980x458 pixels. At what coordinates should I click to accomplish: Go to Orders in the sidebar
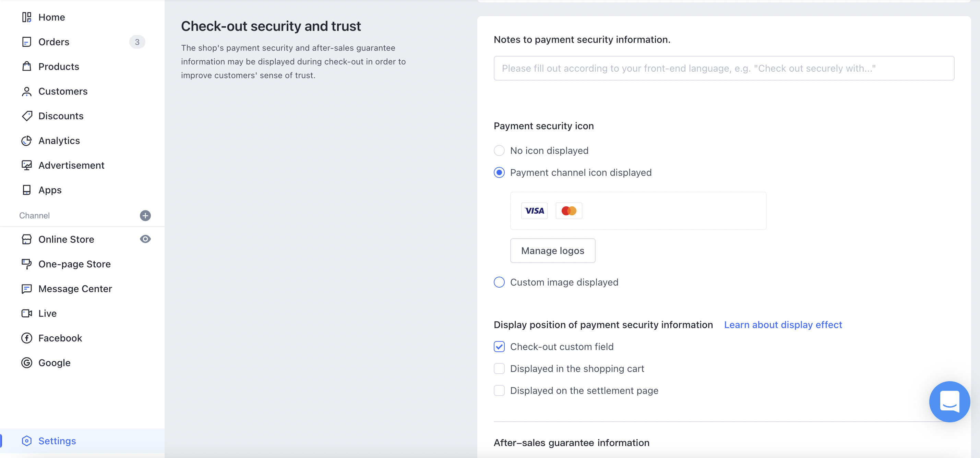(x=53, y=42)
